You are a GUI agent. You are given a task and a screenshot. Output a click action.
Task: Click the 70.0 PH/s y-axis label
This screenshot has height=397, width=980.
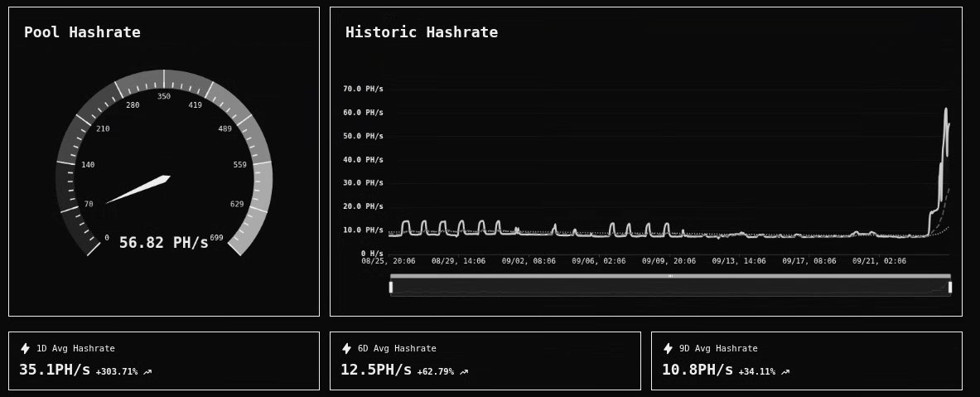(x=363, y=90)
